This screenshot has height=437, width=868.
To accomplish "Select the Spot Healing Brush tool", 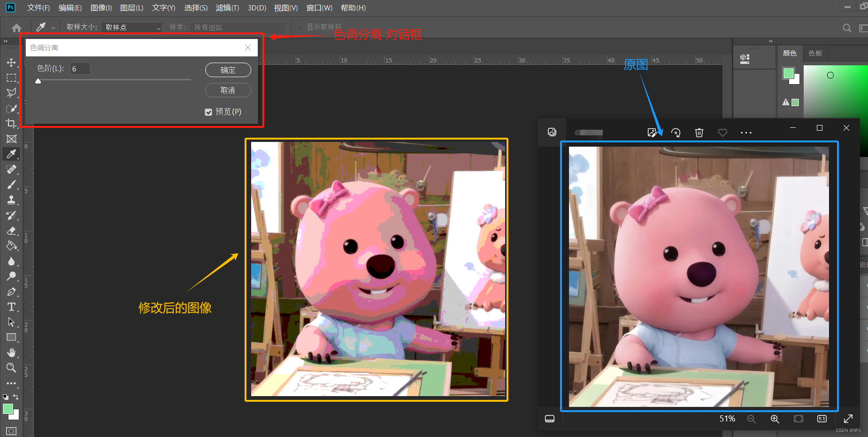I will click(11, 169).
